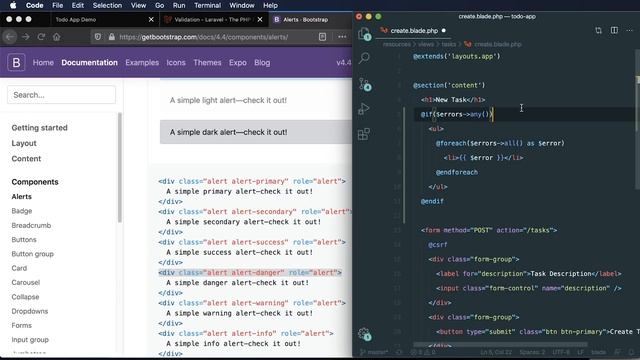Click the blade language mode selector
Screen dimensions: 640x360
tap(598, 352)
